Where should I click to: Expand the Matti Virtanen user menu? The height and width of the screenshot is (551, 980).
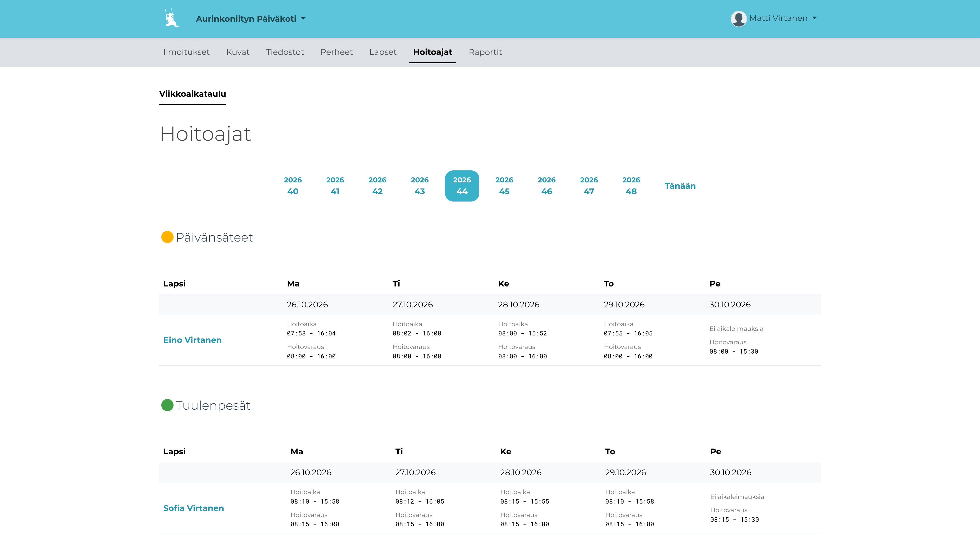pos(783,18)
